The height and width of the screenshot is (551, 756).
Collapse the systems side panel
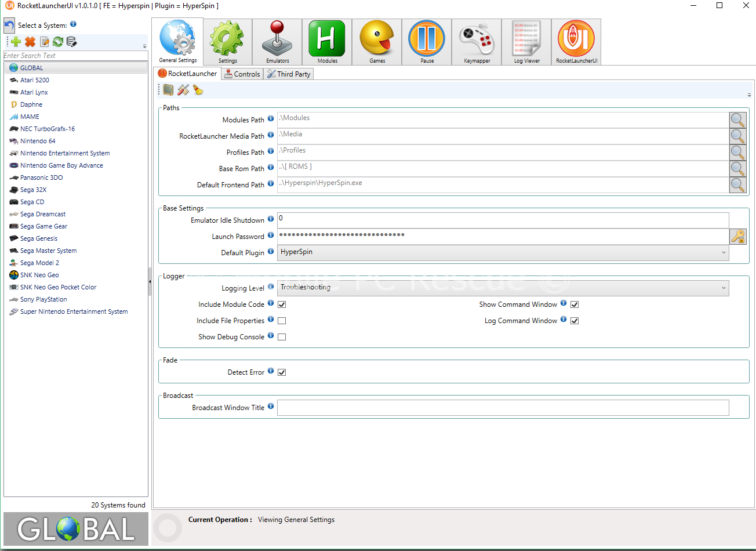pos(150,281)
